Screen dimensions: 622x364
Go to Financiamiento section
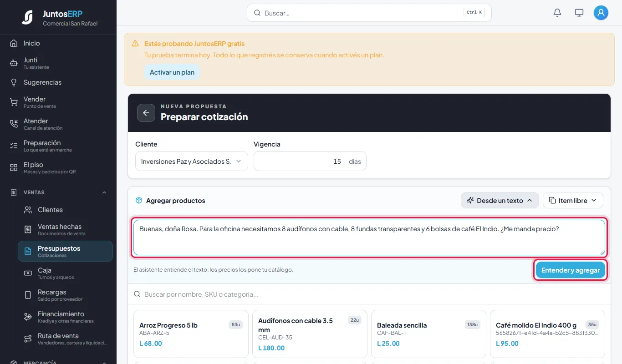coord(65,317)
